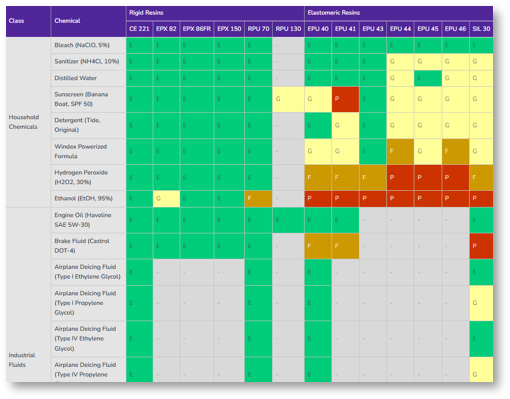Select the Rigid Resins group header
This screenshot has height=399, width=510.
(215, 13)
